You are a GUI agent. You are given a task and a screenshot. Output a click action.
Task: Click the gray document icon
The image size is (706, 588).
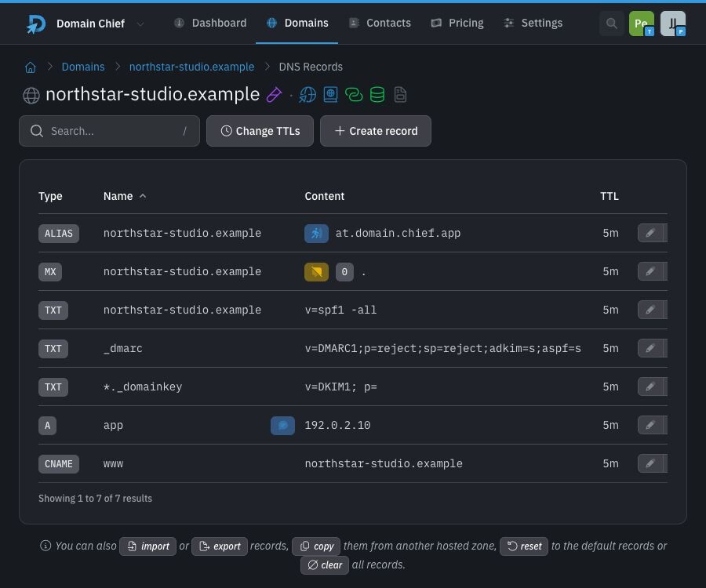point(400,95)
